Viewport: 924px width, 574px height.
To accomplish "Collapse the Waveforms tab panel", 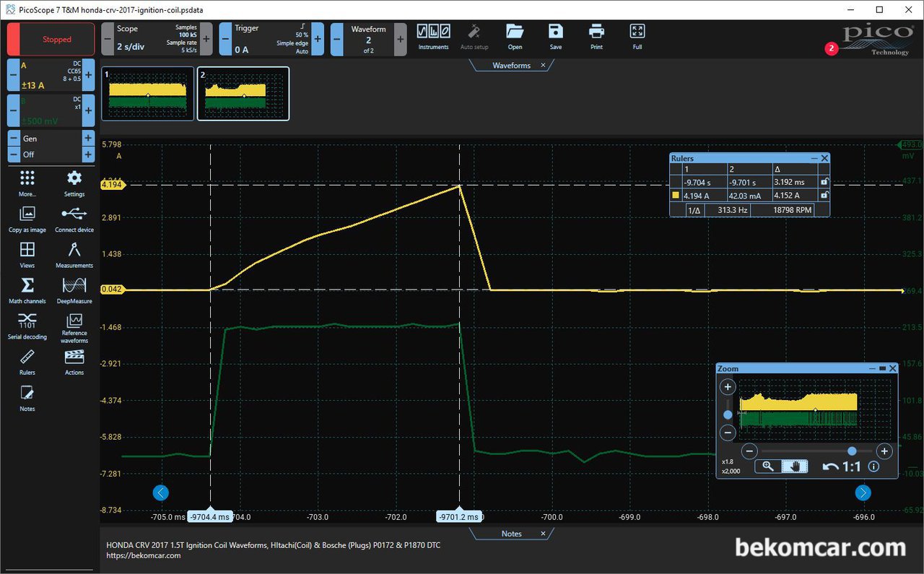I will click(x=511, y=65).
